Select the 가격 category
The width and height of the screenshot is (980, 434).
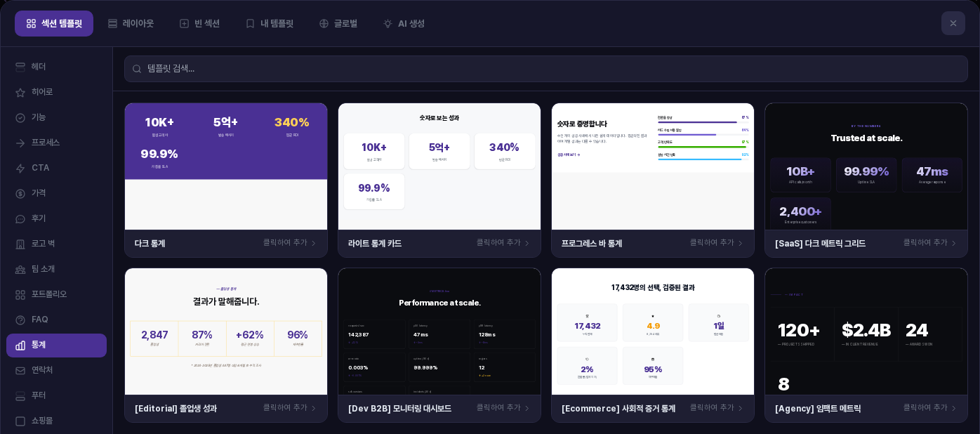point(56,193)
